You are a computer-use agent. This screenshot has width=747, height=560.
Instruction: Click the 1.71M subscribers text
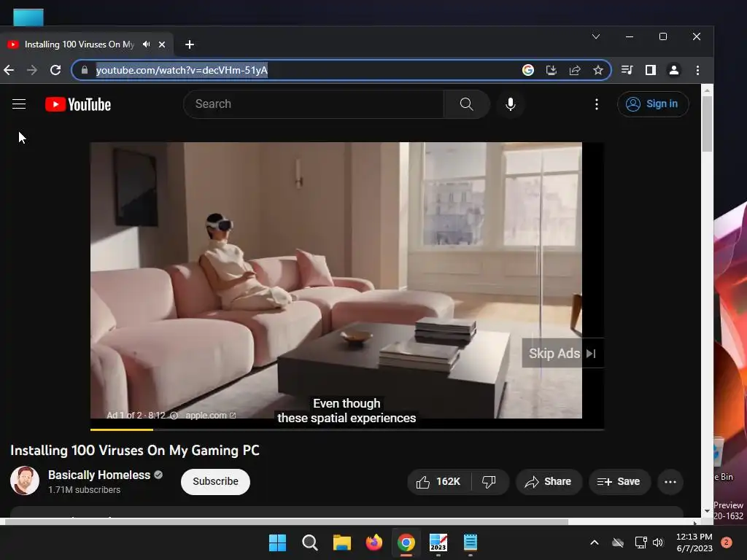(85, 489)
